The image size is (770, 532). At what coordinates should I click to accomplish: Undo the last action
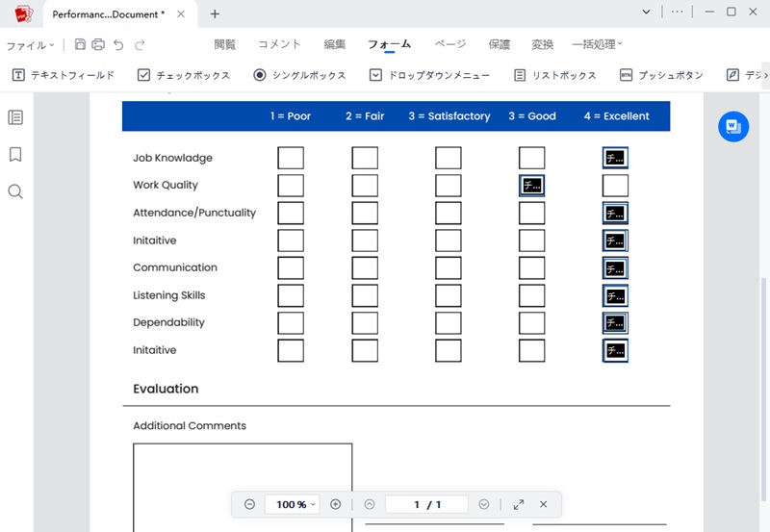(118, 45)
